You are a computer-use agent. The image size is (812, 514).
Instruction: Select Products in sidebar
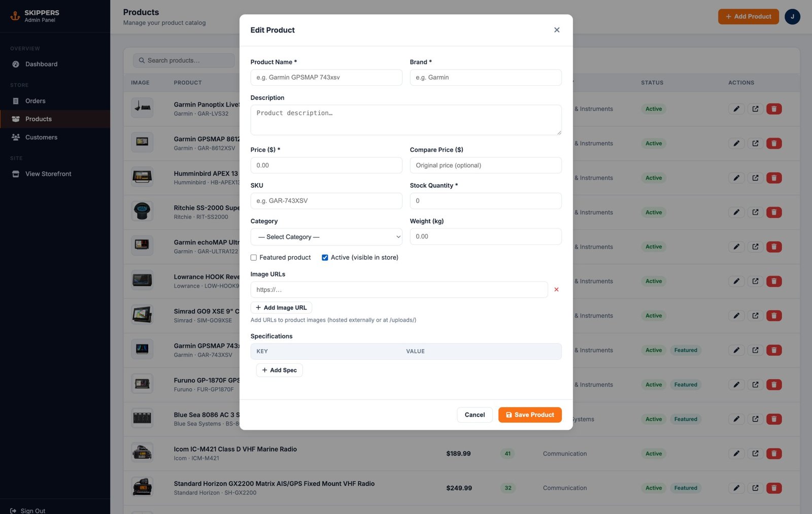(x=55, y=119)
